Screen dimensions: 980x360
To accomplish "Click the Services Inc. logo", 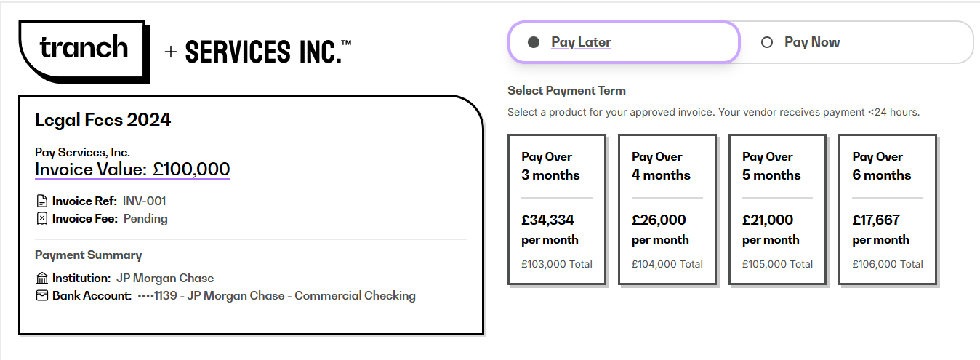I will (x=268, y=52).
